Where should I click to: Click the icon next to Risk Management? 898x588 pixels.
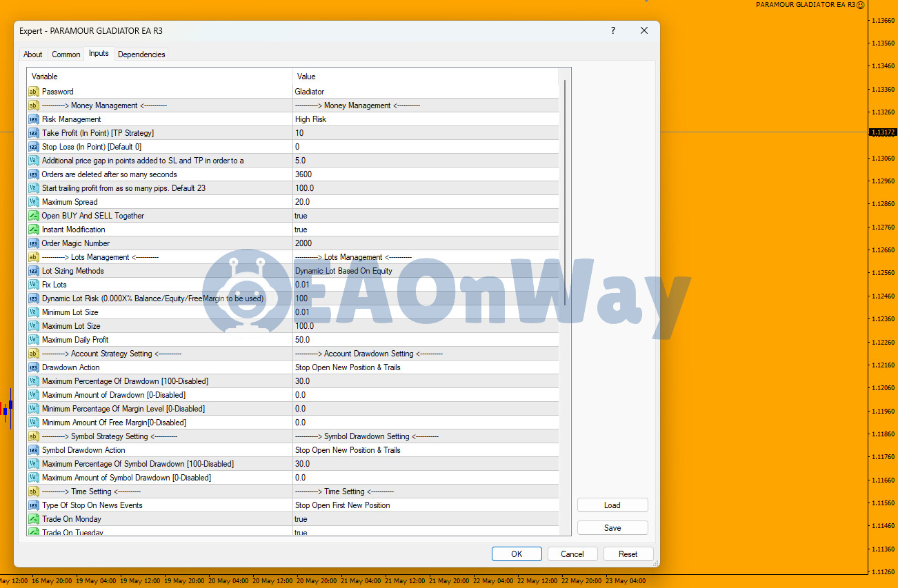pyautogui.click(x=33, y=119)
